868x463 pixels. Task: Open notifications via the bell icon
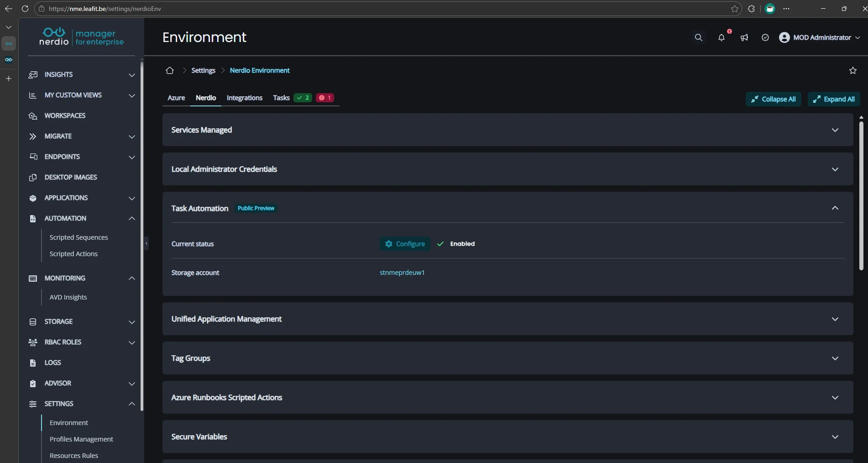click(x=721, y=38)
